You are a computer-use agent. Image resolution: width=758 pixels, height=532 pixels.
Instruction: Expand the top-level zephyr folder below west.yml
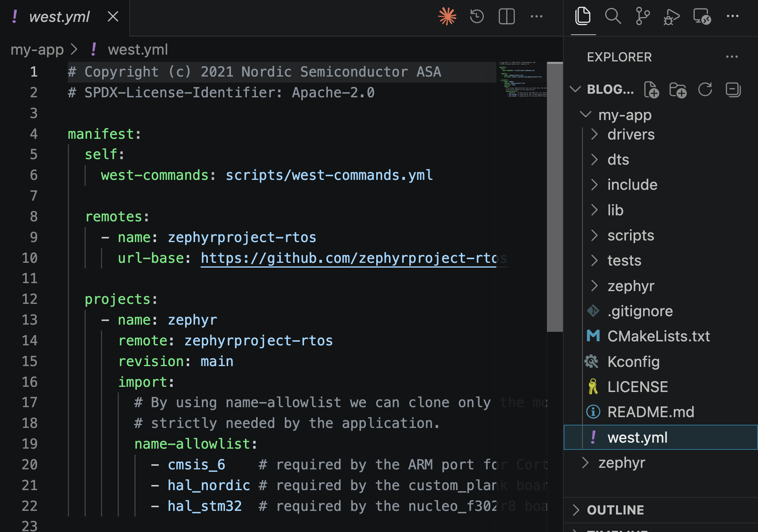585,463
